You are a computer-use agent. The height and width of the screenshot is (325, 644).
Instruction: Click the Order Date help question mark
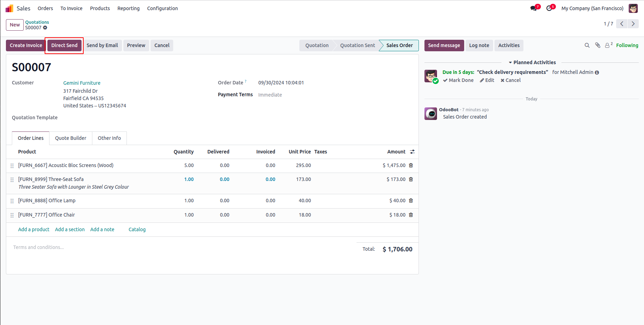246,81
